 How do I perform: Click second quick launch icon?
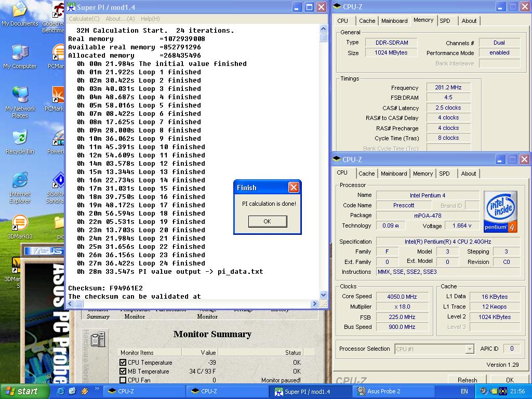[72, 391]
